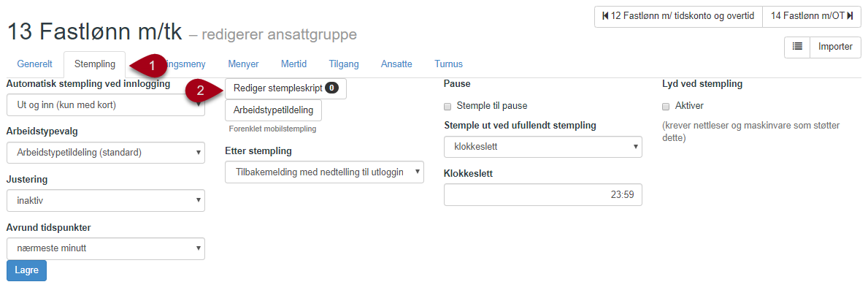Go to previous group 12 Fastlønn

(x=679, y=16)
